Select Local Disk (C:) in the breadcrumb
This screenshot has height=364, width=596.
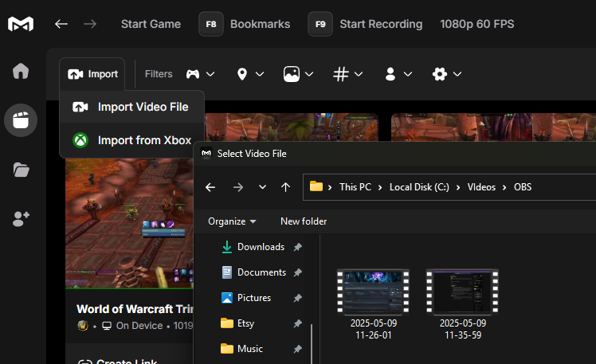click(419, 187)
